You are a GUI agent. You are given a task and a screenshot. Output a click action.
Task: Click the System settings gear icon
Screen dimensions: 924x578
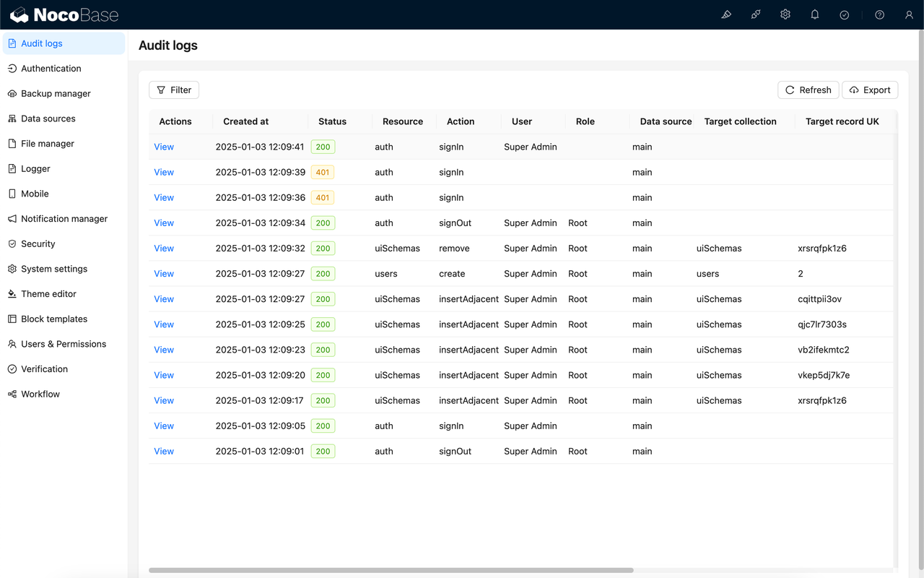pos(12,269)
